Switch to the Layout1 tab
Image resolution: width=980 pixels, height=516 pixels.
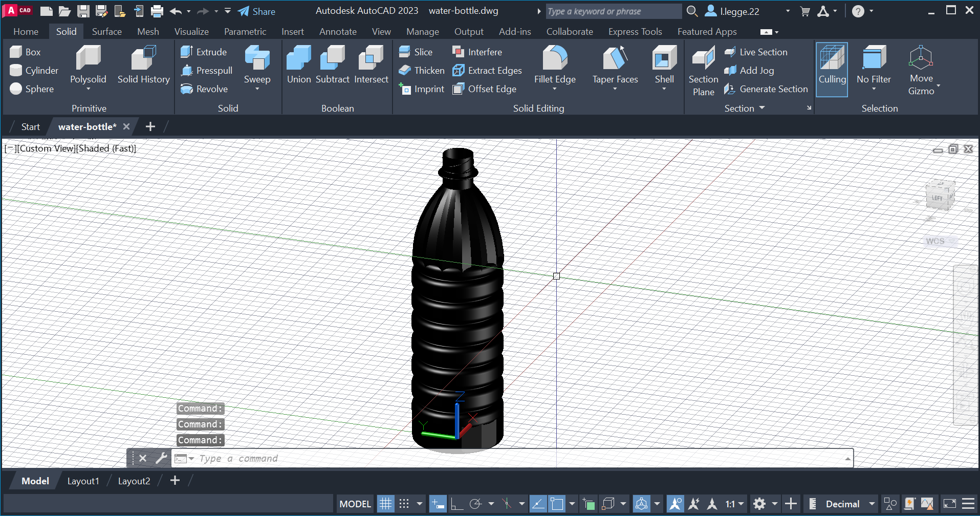[x=83, y=481]
